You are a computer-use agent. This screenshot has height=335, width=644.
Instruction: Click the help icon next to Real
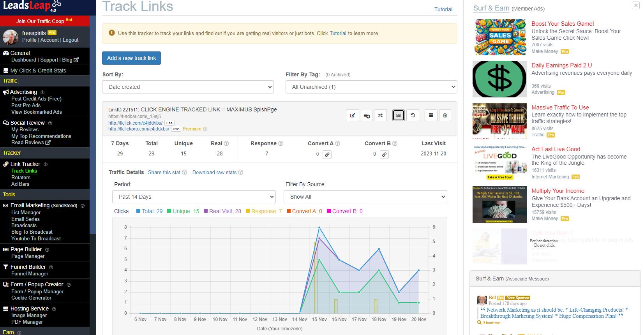point(226,143)
